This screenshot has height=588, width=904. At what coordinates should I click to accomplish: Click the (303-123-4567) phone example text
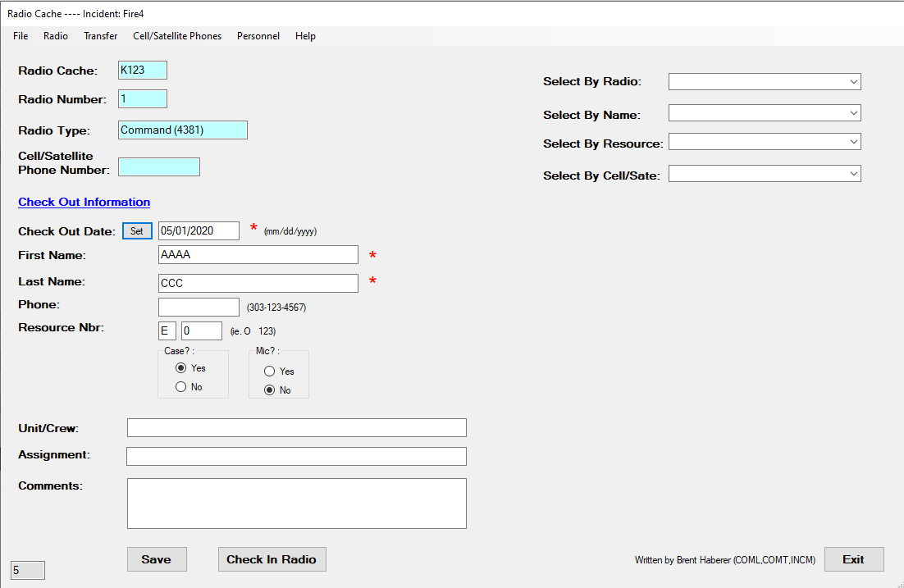pos(276,308)
